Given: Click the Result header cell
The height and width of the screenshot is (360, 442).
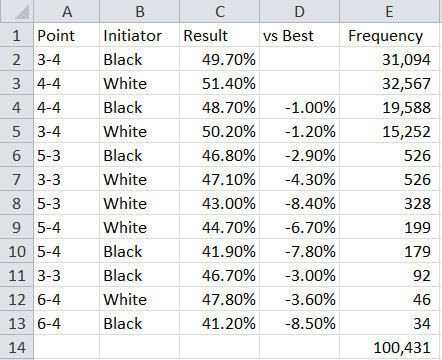Looking at the screenshot, I should coord(219,35).
